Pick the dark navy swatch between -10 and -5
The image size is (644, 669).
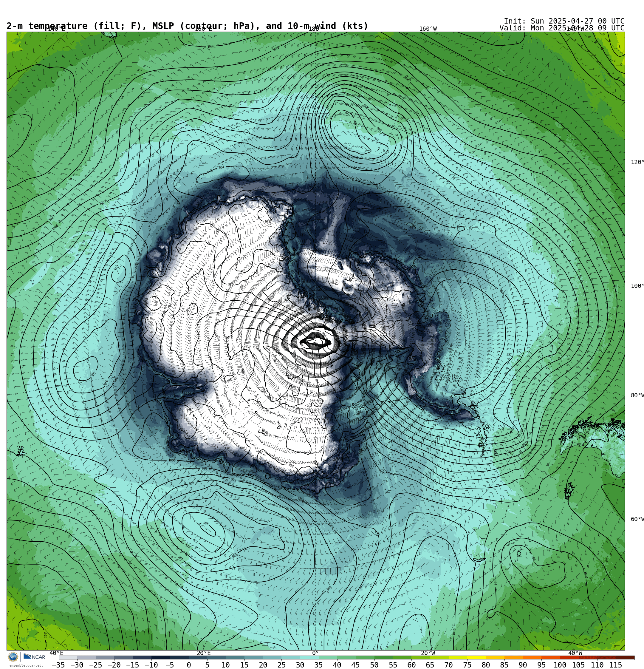(x=161, y=658)
